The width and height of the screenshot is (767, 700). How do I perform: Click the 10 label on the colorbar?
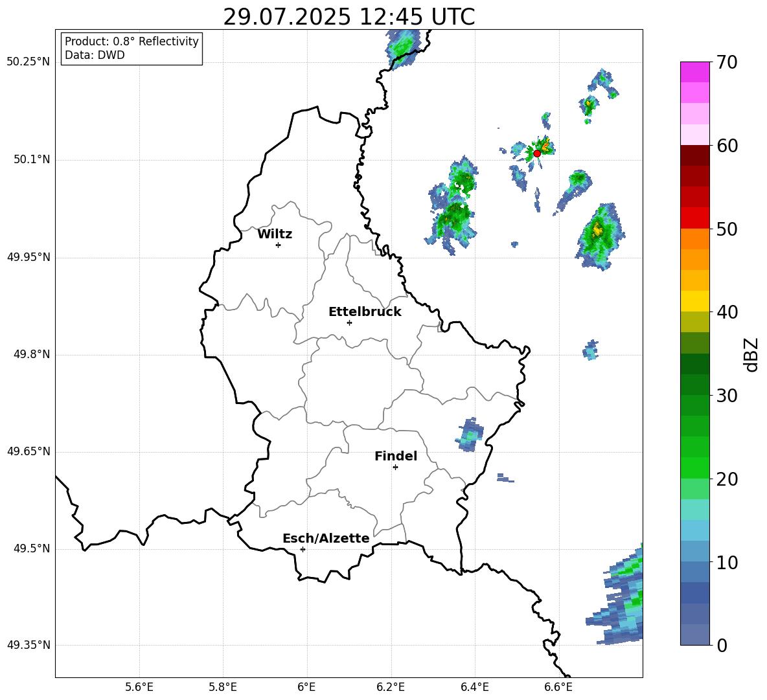tap(727, 563)
